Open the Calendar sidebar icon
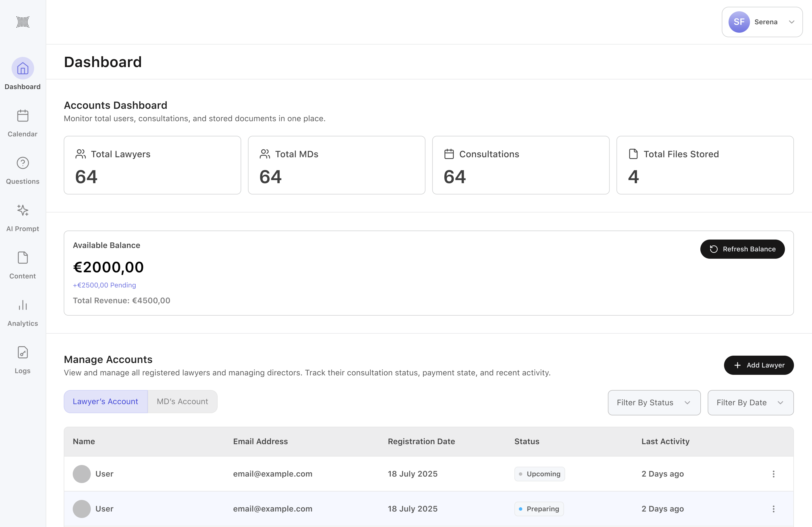 [23, 116]
